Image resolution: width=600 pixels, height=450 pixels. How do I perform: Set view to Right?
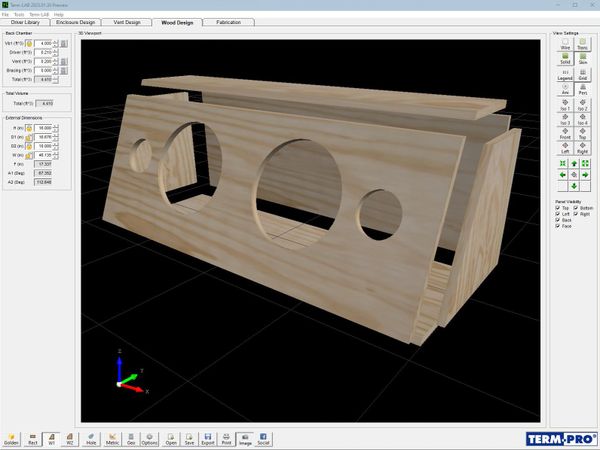point(582,148)
